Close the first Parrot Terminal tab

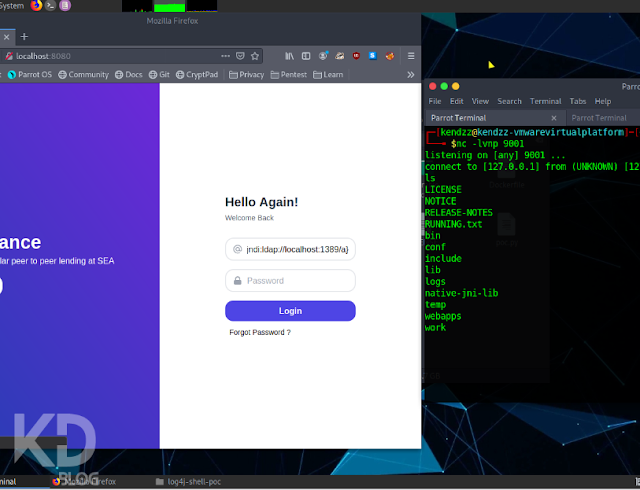pos(554,118)
